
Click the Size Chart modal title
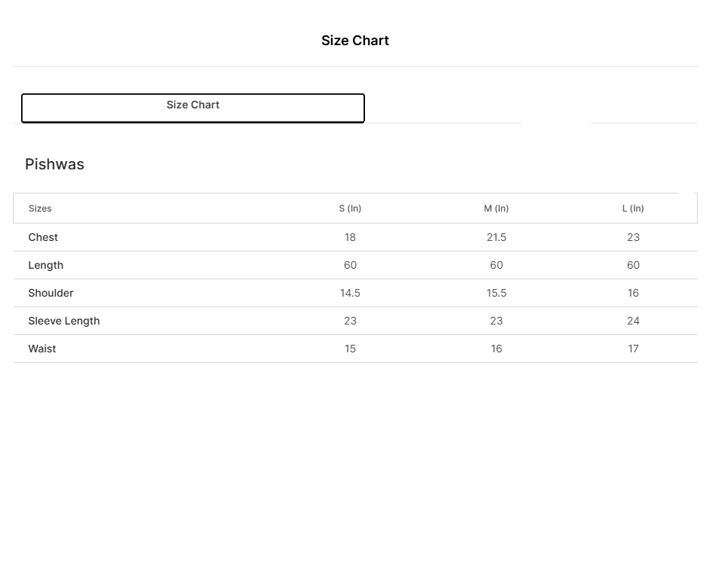[x=355, y=41]
